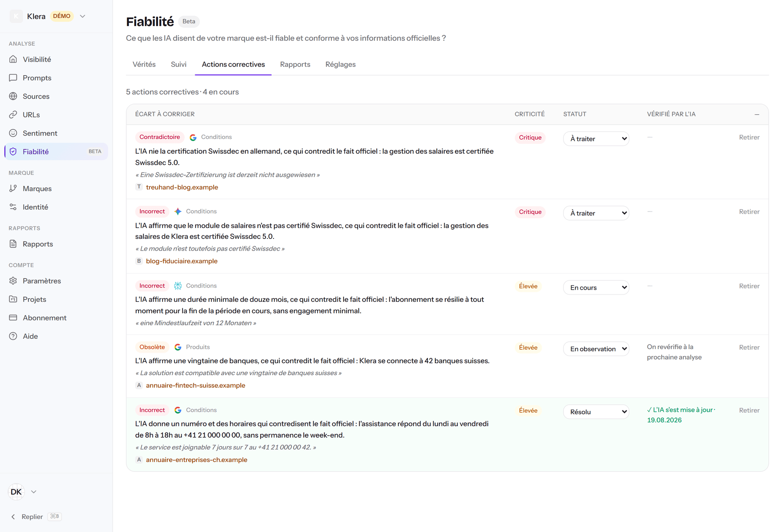
Task: Open the Réglages tab
Action: (x=340, y=64)
